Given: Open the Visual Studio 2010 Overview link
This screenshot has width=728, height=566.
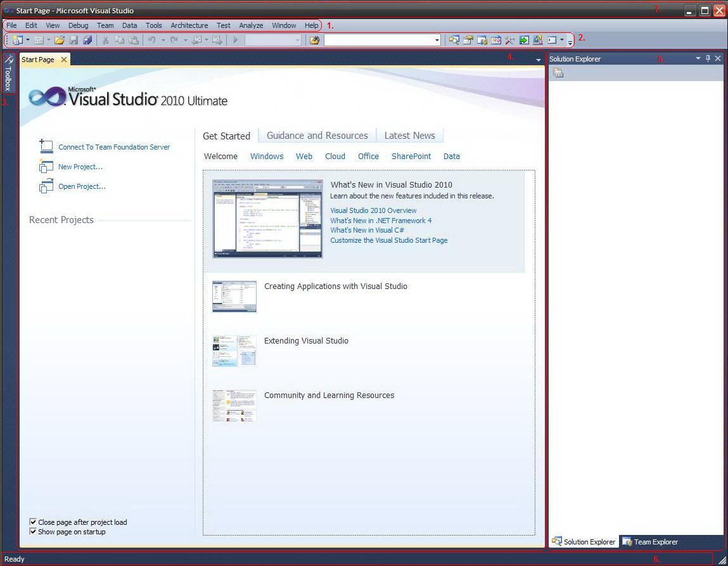Looking at the screenshot, I should point(373,210).
